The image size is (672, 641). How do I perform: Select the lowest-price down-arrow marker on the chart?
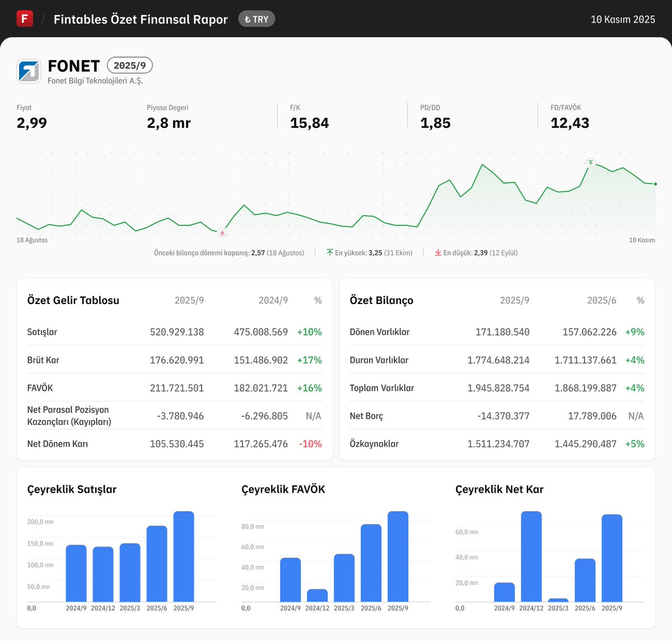pos(222,232)
